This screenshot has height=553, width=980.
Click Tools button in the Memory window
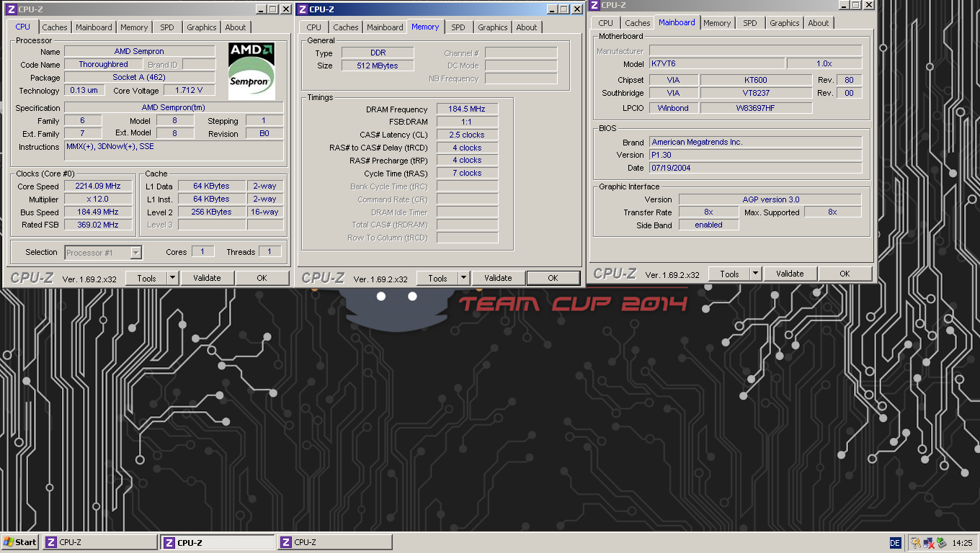tap(437, 278)
